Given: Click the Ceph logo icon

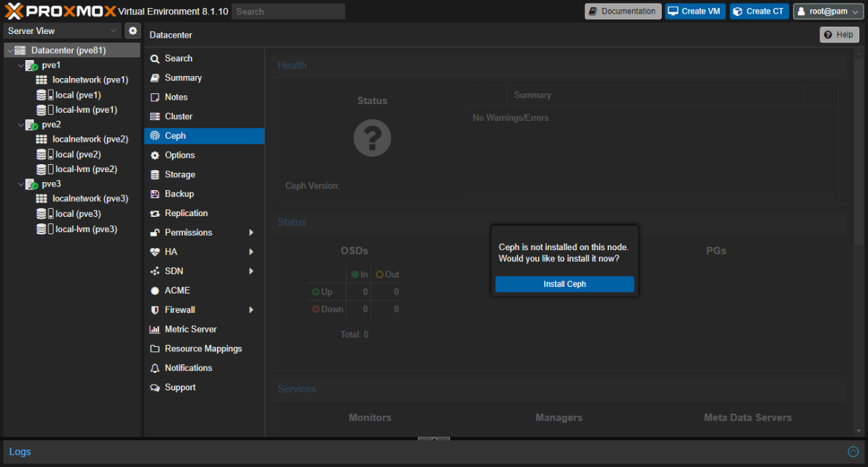Looking at the screenshot, I should 155,136.
